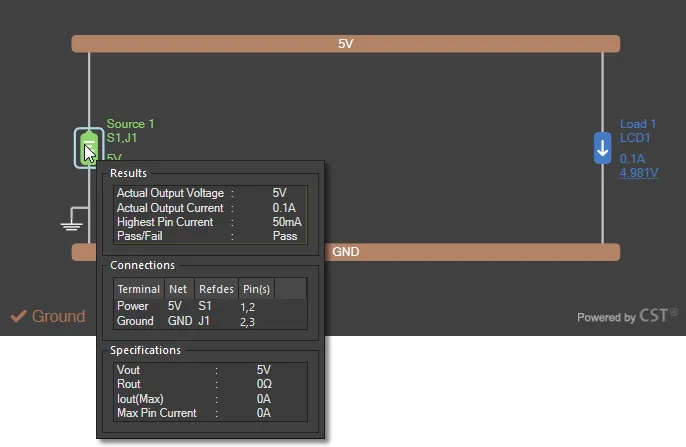Click the 0.1A load current value
The width and height of the screenshot is (686, 447).
pos(632,158)
